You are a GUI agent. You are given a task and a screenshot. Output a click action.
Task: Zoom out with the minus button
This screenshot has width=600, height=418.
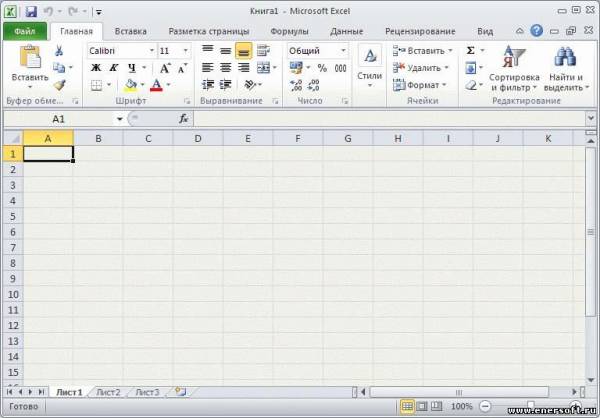coord(485,406)
